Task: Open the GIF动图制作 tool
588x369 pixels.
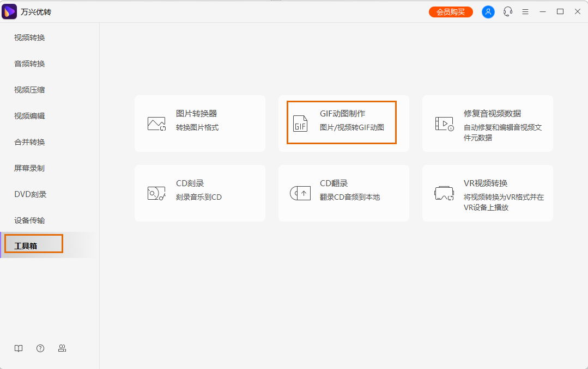Action: point(342,123)
